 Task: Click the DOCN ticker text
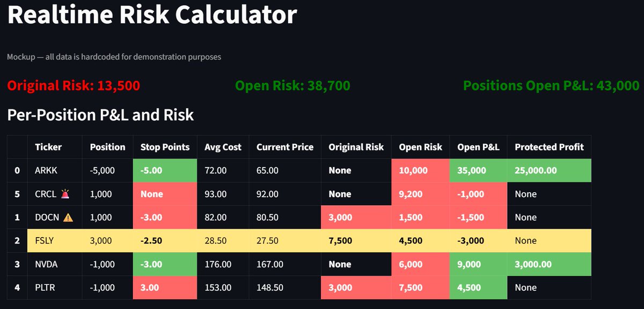coord(47,217)
